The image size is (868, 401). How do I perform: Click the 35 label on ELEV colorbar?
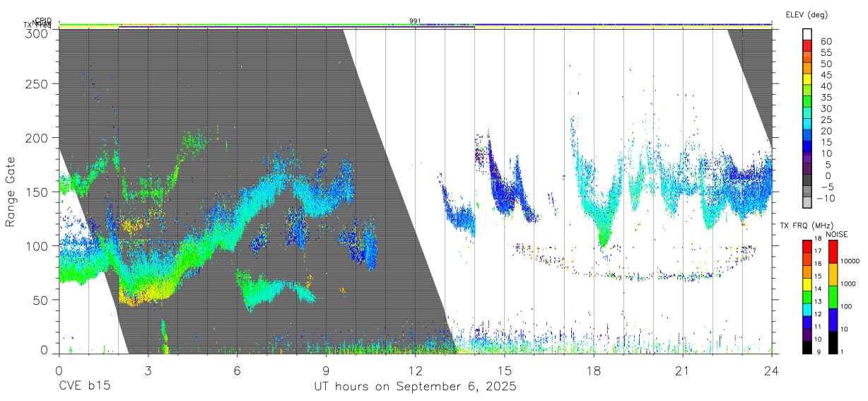coord(826,98)
